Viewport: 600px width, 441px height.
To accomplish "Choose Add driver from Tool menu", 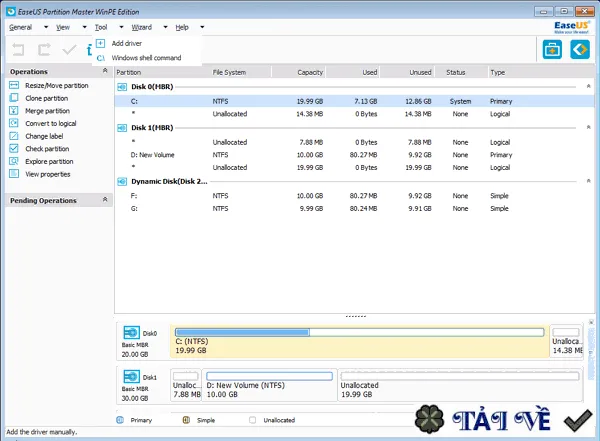I will click(x=127, y=43).
